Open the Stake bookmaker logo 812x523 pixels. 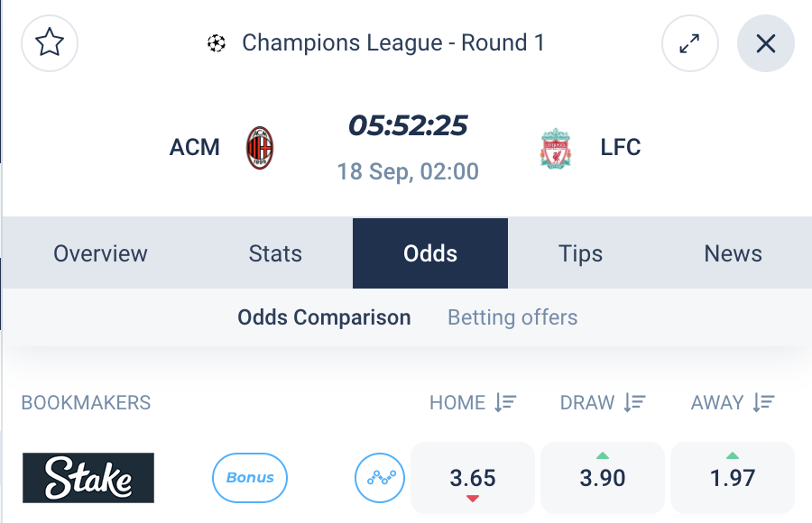point(88,477)
